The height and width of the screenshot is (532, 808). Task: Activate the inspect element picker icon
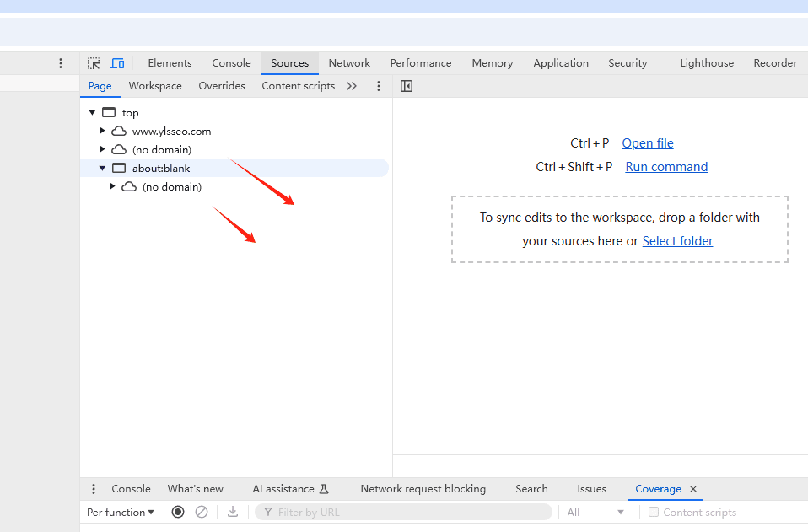(94, 63)
